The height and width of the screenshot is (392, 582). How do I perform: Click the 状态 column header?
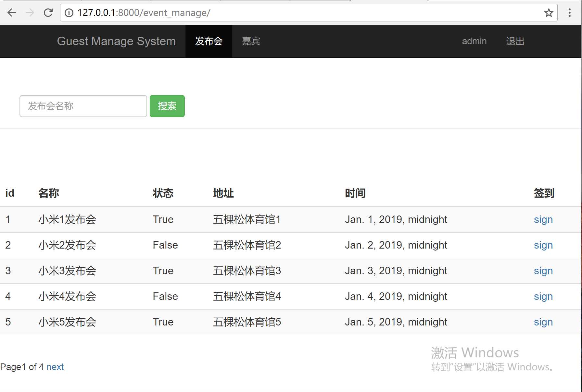163,193
